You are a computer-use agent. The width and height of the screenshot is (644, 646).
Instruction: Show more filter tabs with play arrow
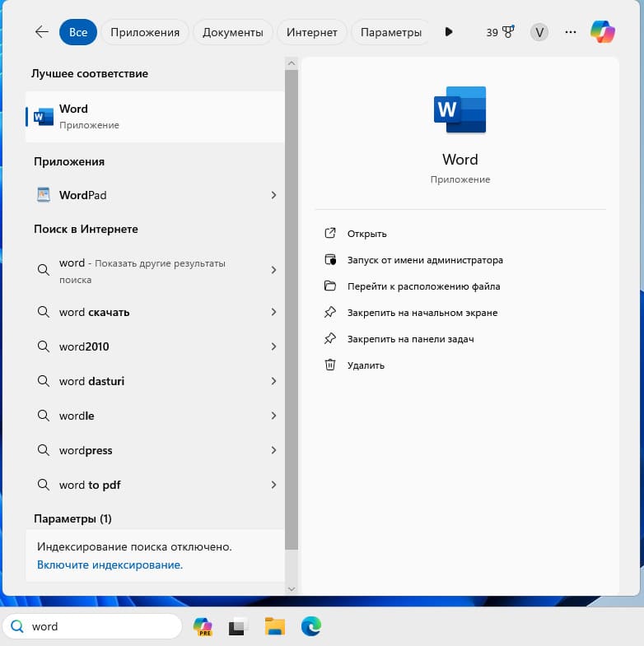pyautogui.click(x=449, y=32)
